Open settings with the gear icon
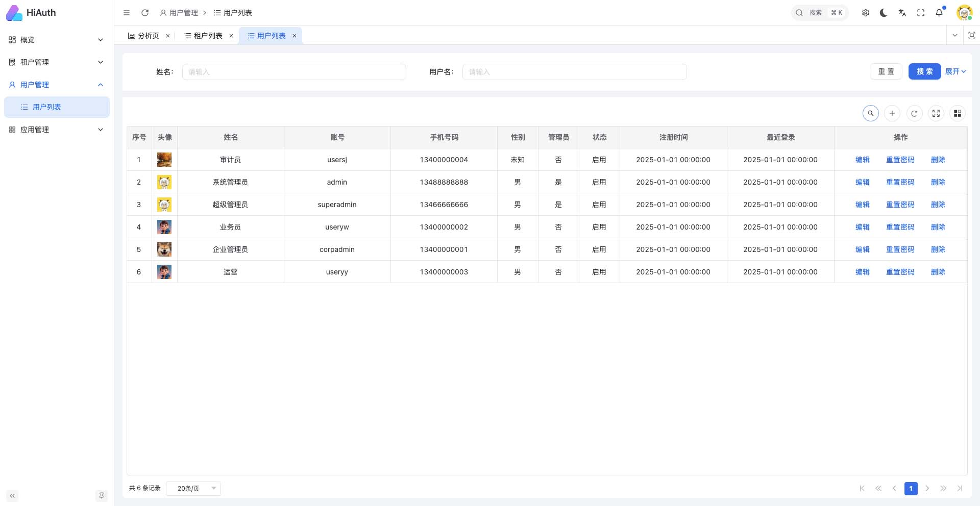The width and height of the screenshot is (980, 506). tap(866, 13)
